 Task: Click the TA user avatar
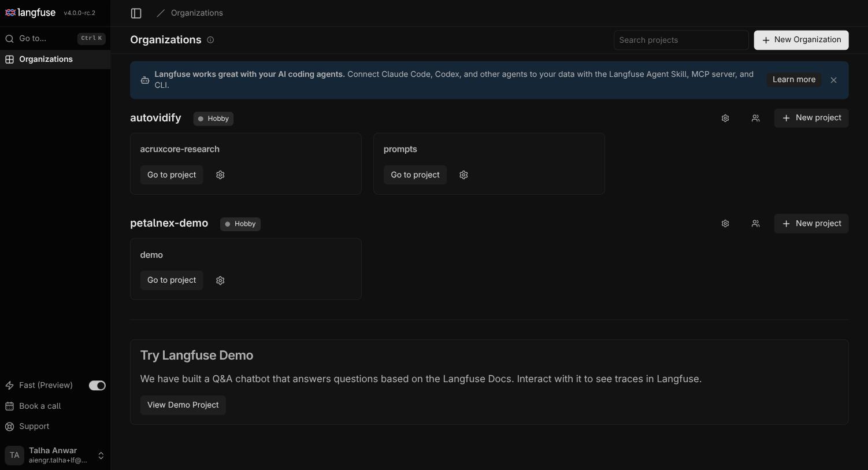[x=14, y=456]
